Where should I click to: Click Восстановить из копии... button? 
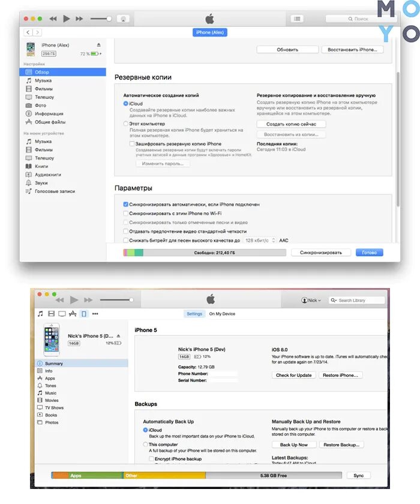291,134
